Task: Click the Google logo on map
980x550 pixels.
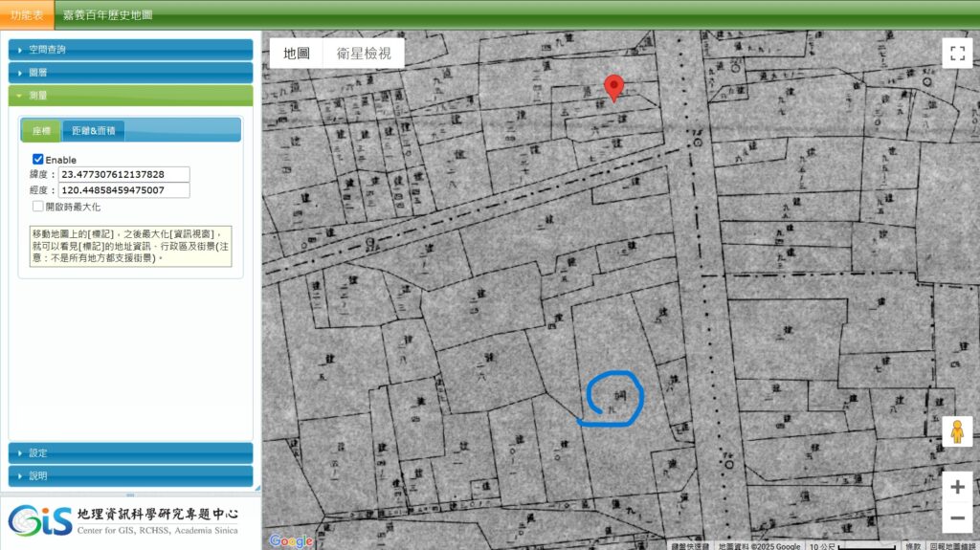Action: point(290,541)
